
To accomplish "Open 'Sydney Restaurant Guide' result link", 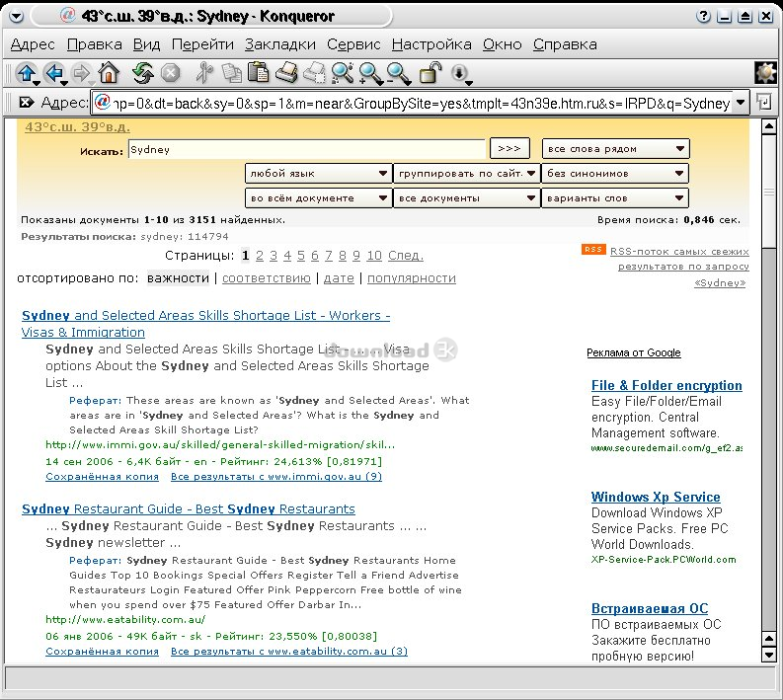I will coord(188,509).
